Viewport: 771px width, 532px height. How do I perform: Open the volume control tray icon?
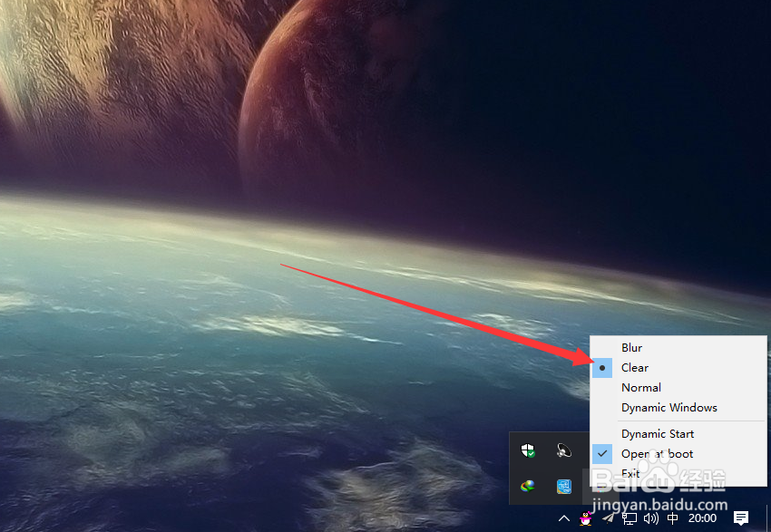[x=651, y=518]
